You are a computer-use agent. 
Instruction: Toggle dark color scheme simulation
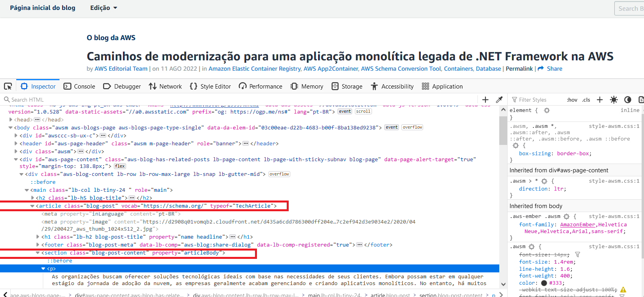[x=628, y=100]
